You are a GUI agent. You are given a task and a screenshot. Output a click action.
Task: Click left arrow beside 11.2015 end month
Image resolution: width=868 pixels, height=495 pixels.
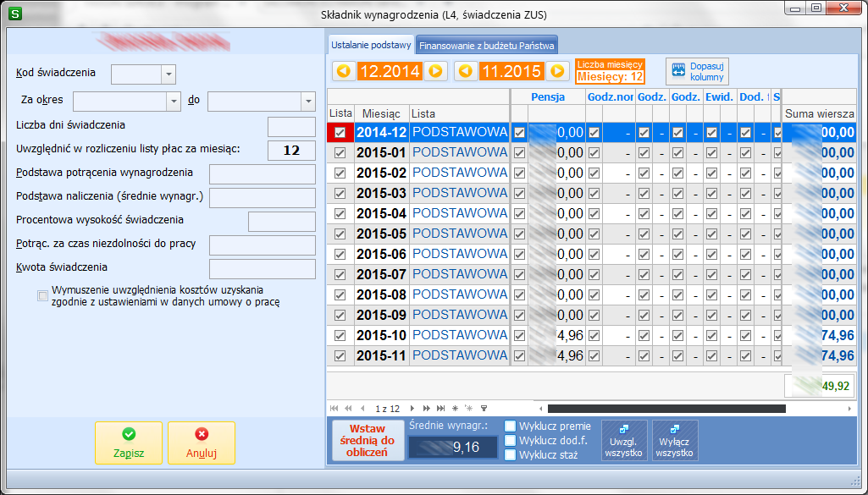pyautogui.click(x=466, y=71)
